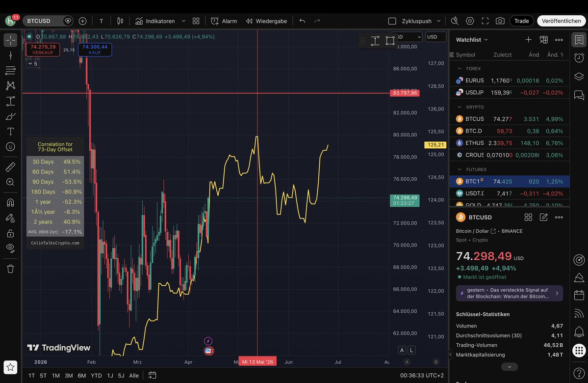The width and height of the screenshot is (588, 383).
Task: Toggle magnet mode for drawings
Action: click(10, 203)
